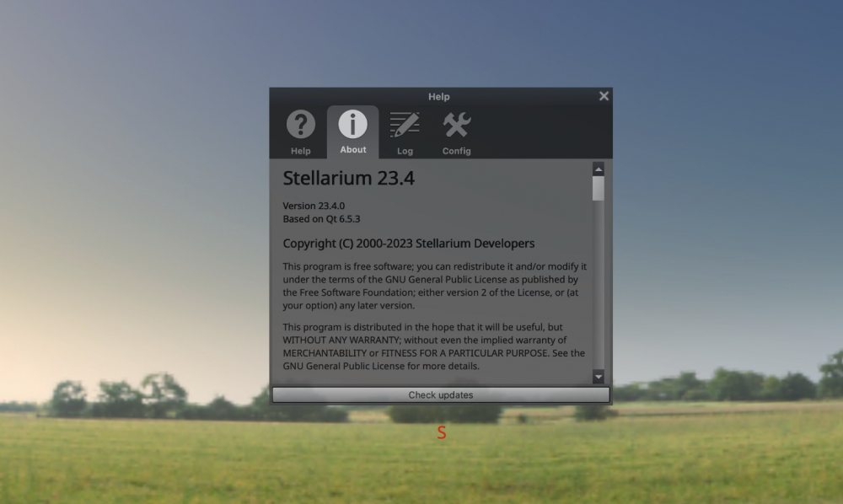Click the Check updates button
The height and width of the screenshot is (504, 843).
point(440,395)
